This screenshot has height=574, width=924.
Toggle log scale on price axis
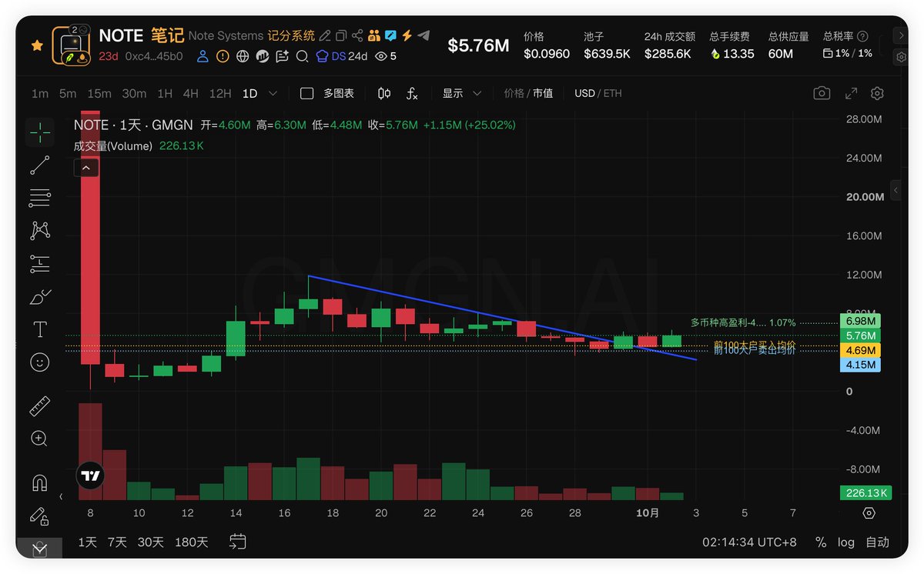[846, 542]
